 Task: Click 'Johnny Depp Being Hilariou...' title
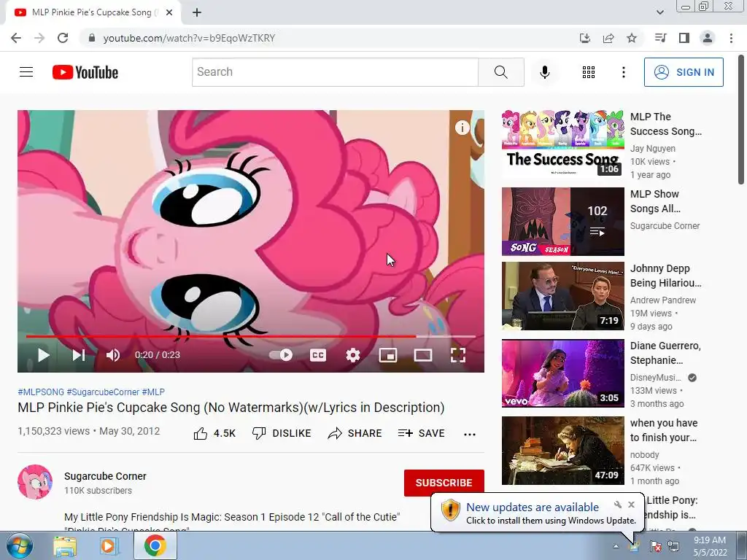click(x=665, y=276)
